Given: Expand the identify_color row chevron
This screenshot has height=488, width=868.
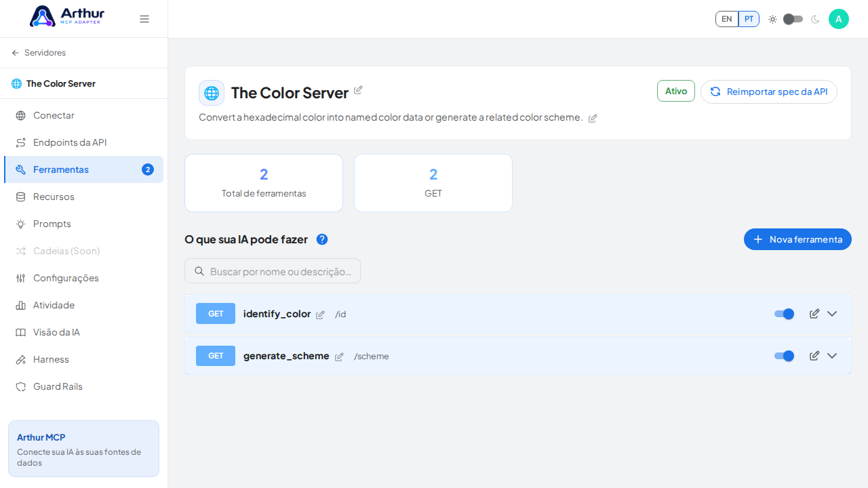Looking at the screenshot, I should click(x=832, y=314).
